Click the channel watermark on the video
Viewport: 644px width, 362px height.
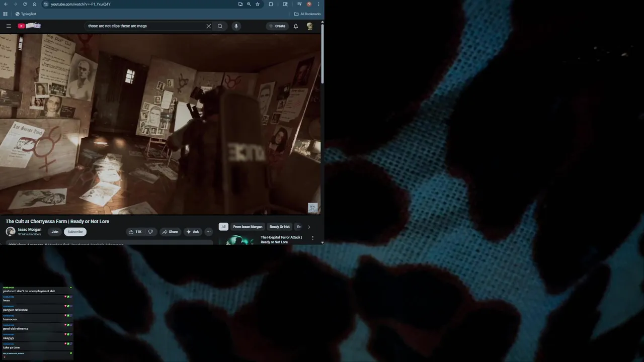[x=312, y=208]
